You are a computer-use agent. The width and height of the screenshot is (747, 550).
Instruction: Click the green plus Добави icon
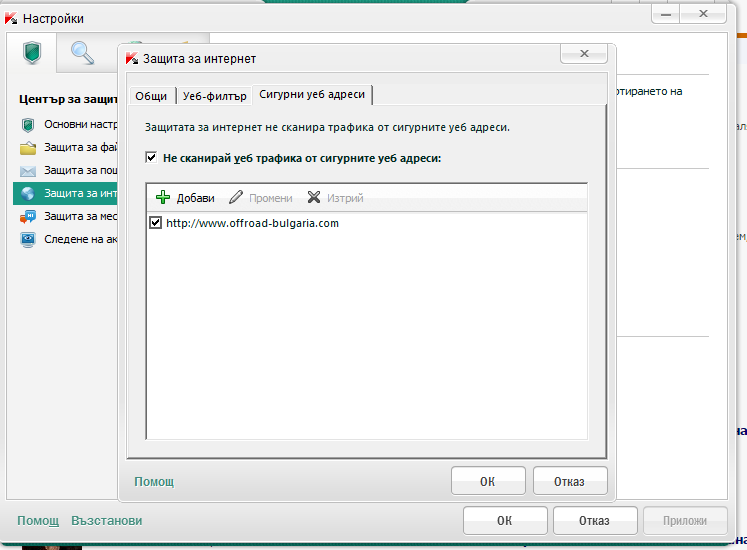click(163, 197)
